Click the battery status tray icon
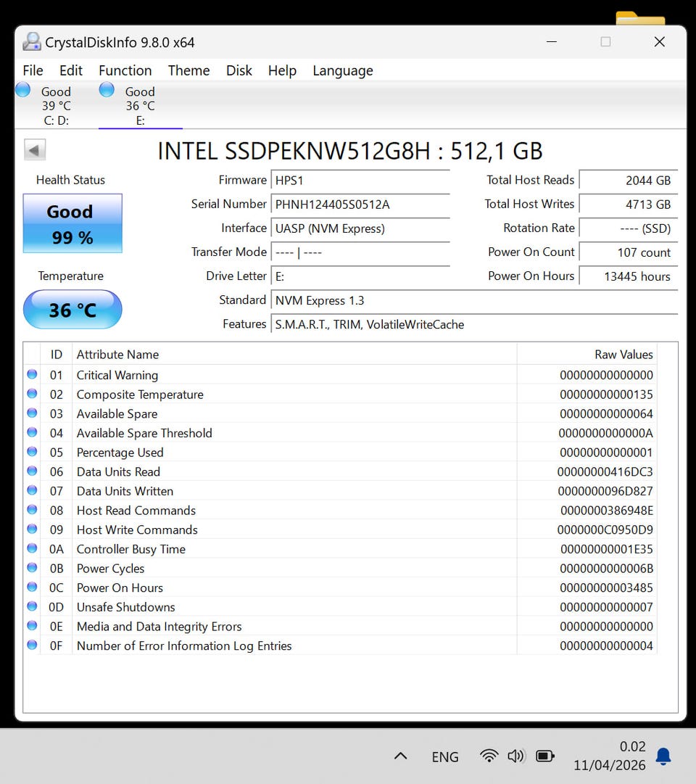This screenshot has height=784, width=696. 545,756
